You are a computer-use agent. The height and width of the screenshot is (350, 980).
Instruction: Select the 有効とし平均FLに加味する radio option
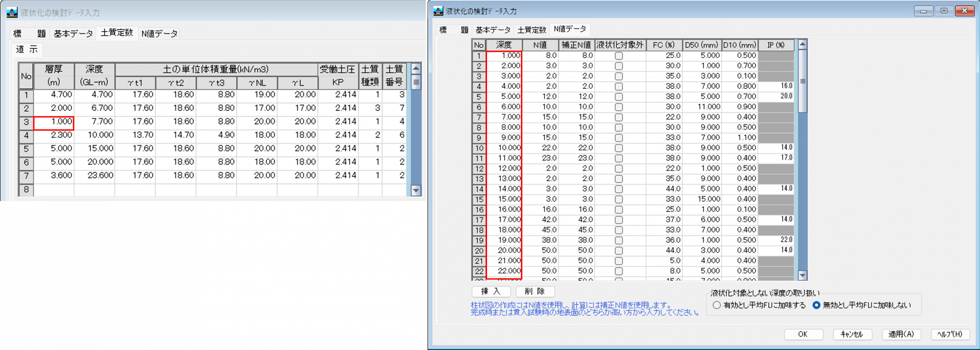[x=717, y=305]
